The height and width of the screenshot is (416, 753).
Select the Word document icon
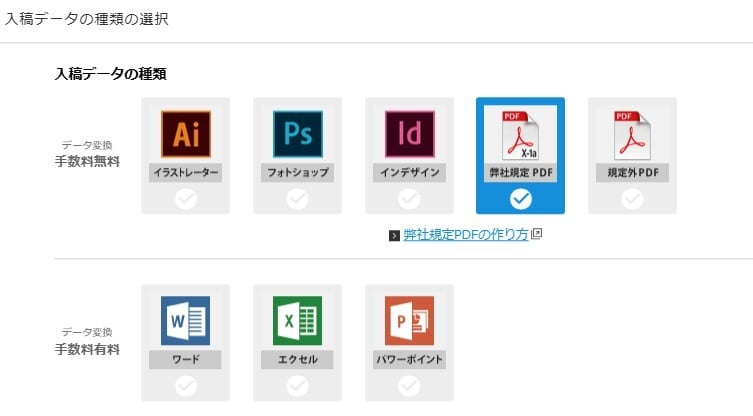click(185, 320)
